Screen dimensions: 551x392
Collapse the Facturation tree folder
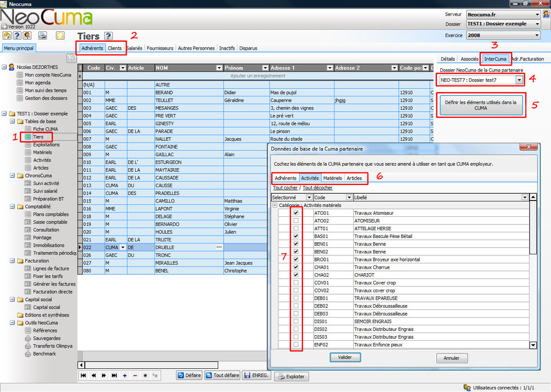click(x=12, y=260)
